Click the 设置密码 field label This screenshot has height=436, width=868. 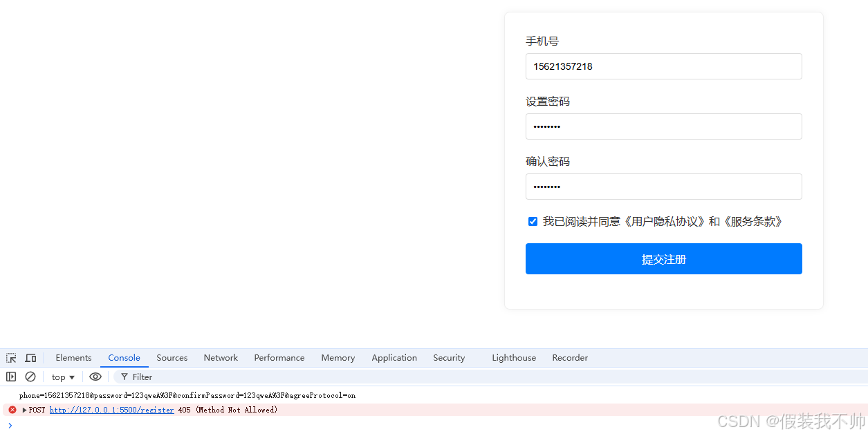(x=548, y=102)
